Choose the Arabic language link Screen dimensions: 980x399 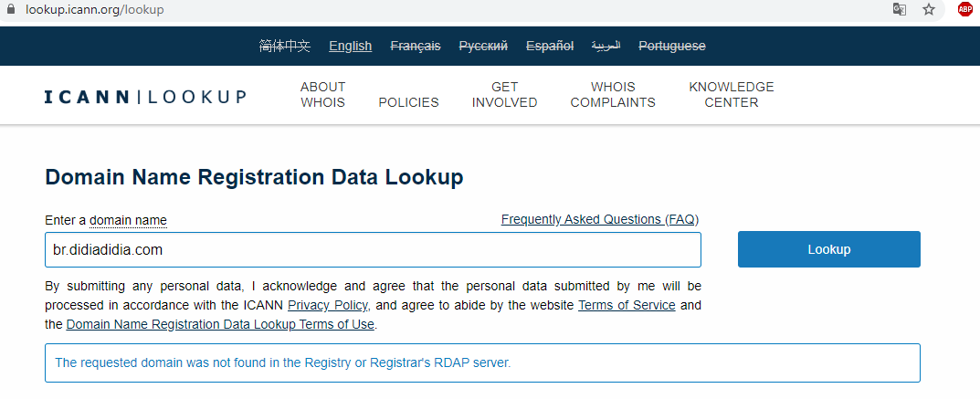(606, 47)
